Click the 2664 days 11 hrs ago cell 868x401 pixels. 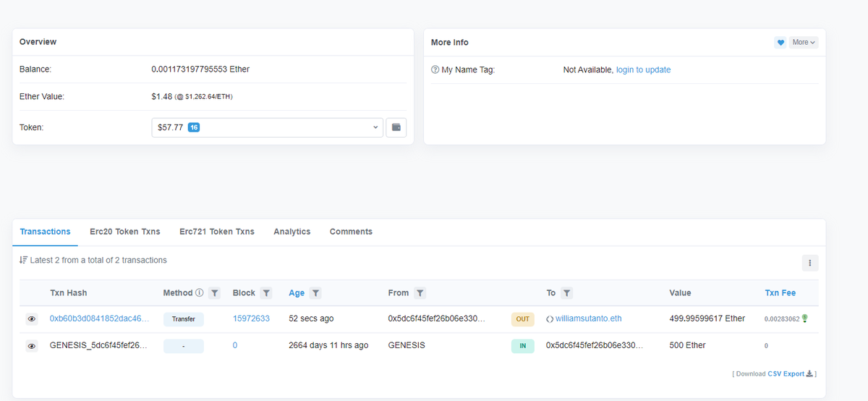pyautogui.click(x=328, y=345)
